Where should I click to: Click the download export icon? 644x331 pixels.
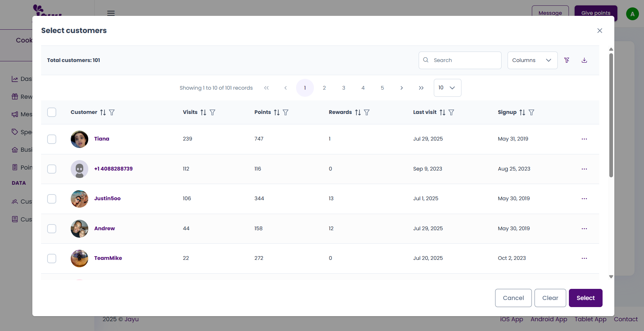[x=584, y=60]
